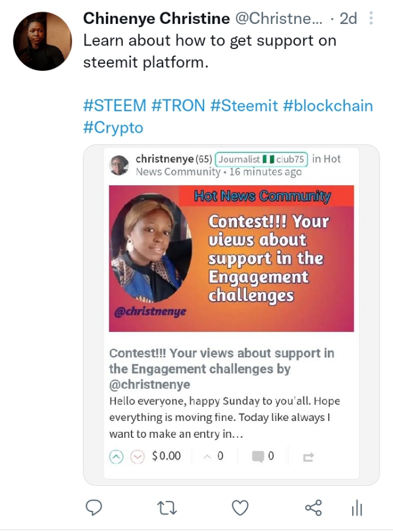Image resolution: width=393 pixels, height=532 pixels.
Task: View tweet analytics bar chart icon
Action: [x=357, y=508]
